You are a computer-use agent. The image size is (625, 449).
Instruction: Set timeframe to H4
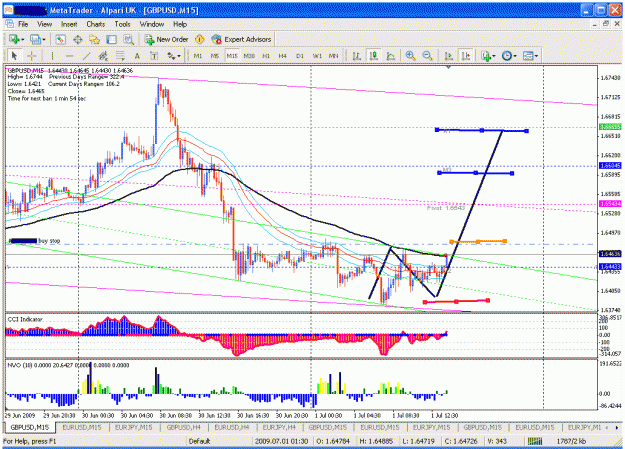click(283, 56)
